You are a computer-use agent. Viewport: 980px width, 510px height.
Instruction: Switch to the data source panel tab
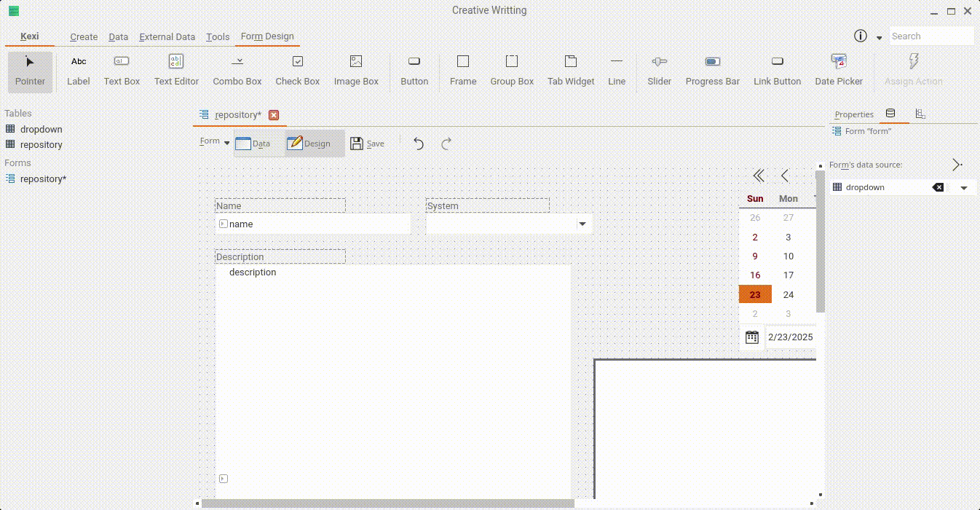(890, 114)
